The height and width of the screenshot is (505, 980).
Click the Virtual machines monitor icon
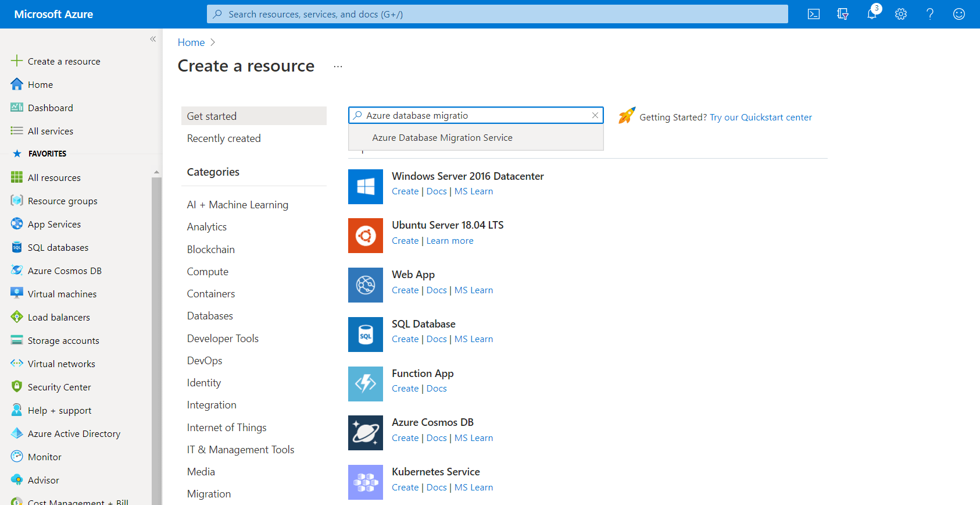17,294
